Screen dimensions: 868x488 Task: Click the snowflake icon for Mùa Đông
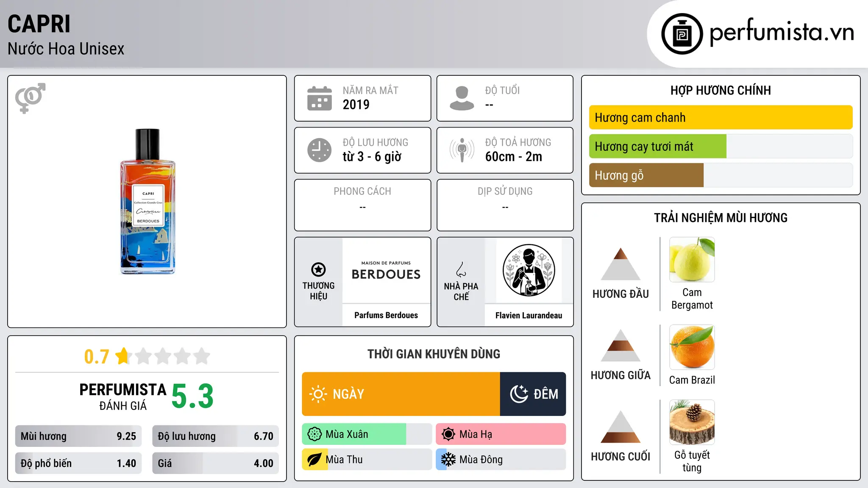tap(448, 460)
